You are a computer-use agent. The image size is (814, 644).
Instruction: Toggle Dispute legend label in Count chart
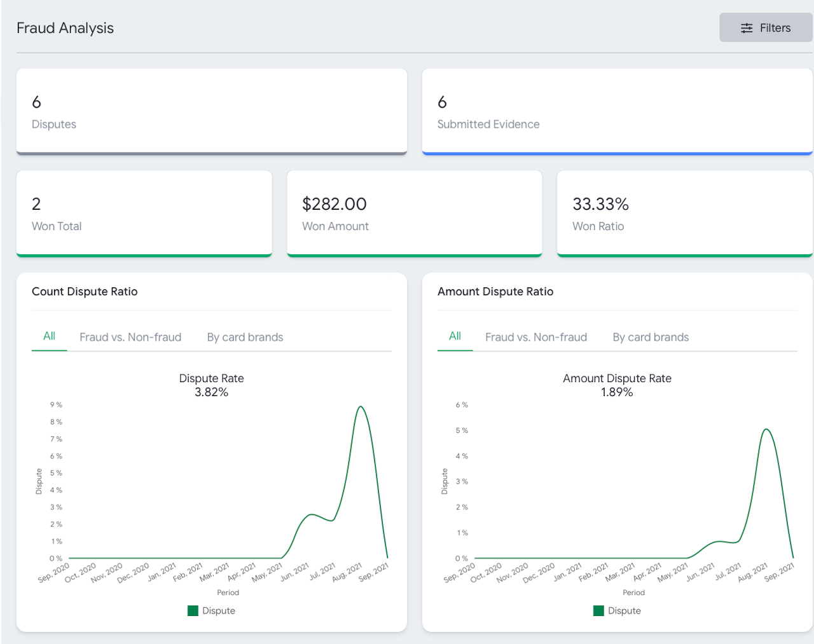coord(219,611)
